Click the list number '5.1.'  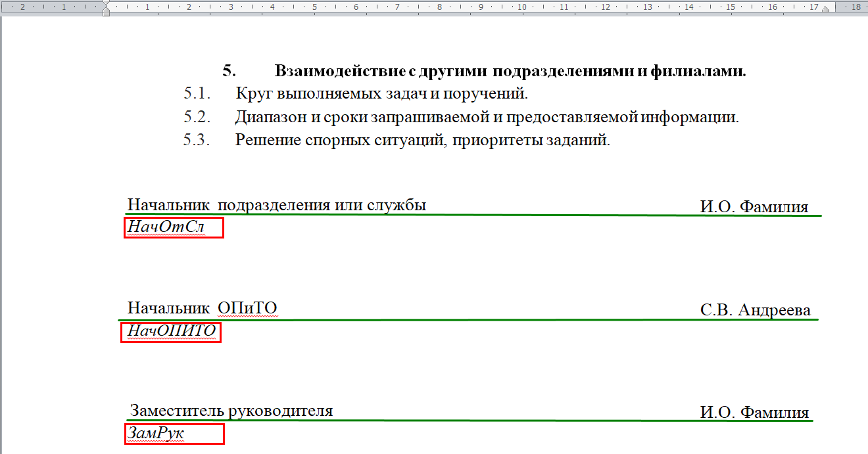point(197,94)
